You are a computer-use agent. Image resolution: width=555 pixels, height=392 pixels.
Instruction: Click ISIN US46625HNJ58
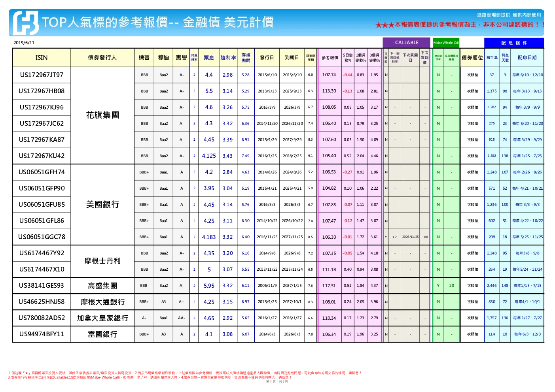coord(42,302)
